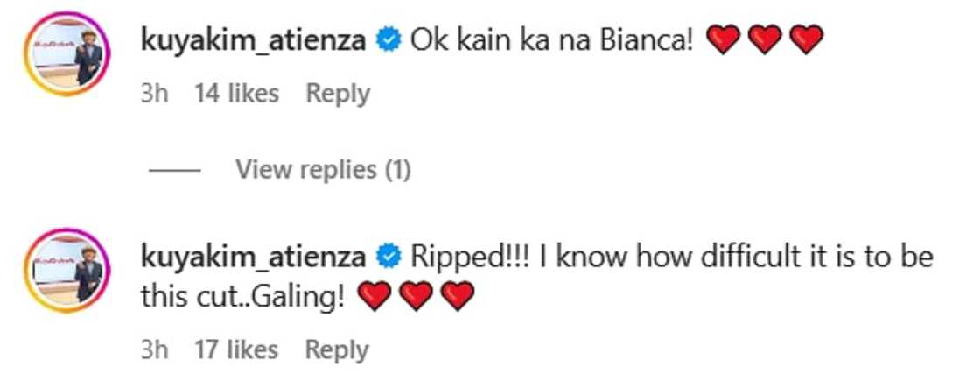This screenshot has height=374, width=980.
Task: View the 14 likes list
Action: [x=236, y=93]
